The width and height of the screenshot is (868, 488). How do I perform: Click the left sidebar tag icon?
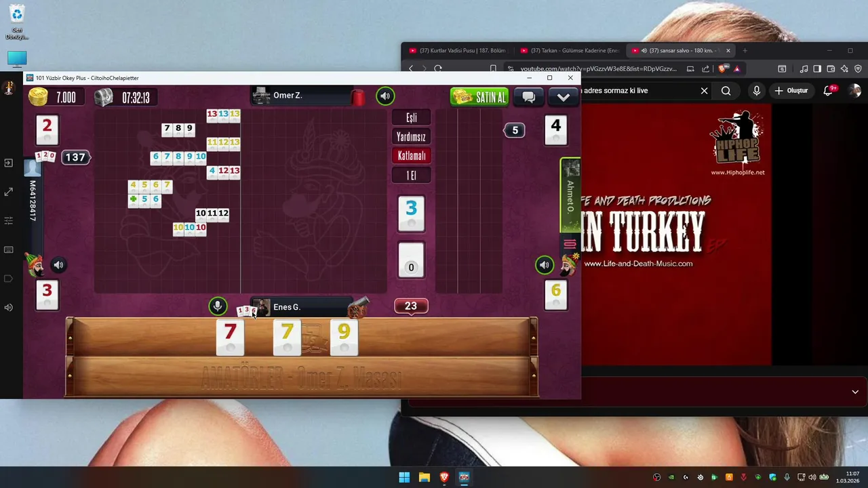[x=9, y=279]
